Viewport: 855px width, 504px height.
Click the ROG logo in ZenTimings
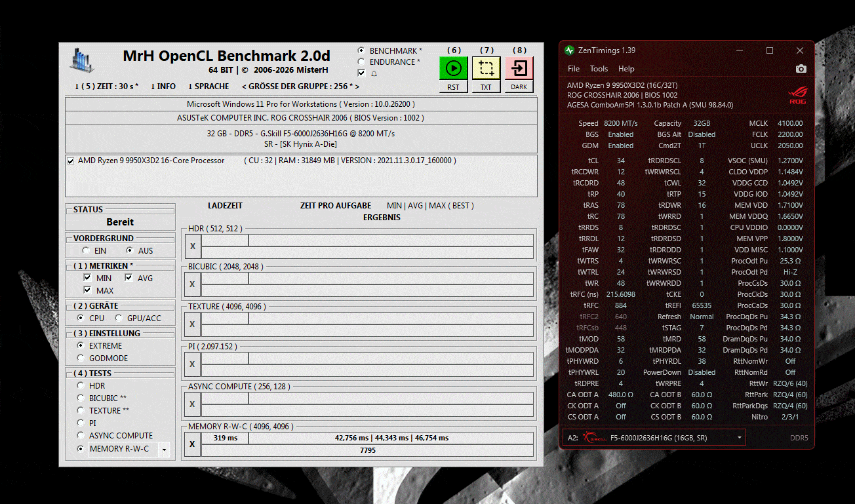pos(798,96)
